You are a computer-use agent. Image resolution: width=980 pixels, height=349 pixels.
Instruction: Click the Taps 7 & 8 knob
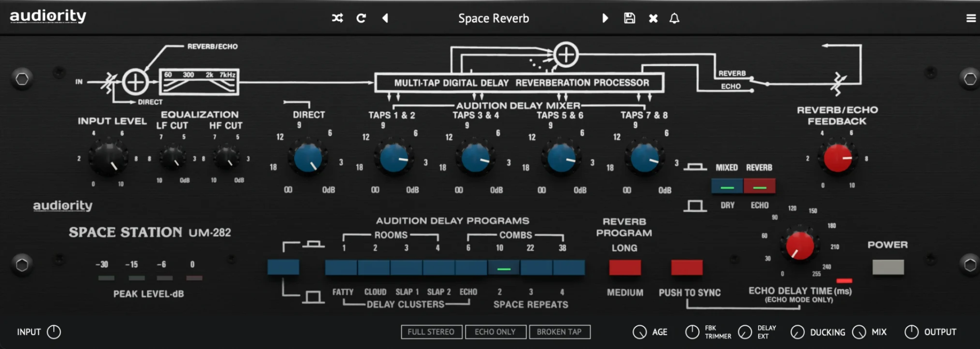644,158
